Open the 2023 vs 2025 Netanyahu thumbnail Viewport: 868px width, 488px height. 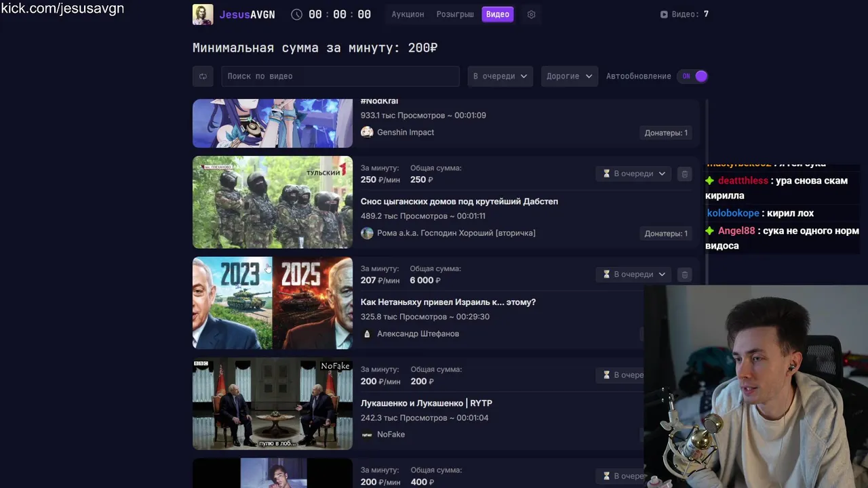(273, 303)
